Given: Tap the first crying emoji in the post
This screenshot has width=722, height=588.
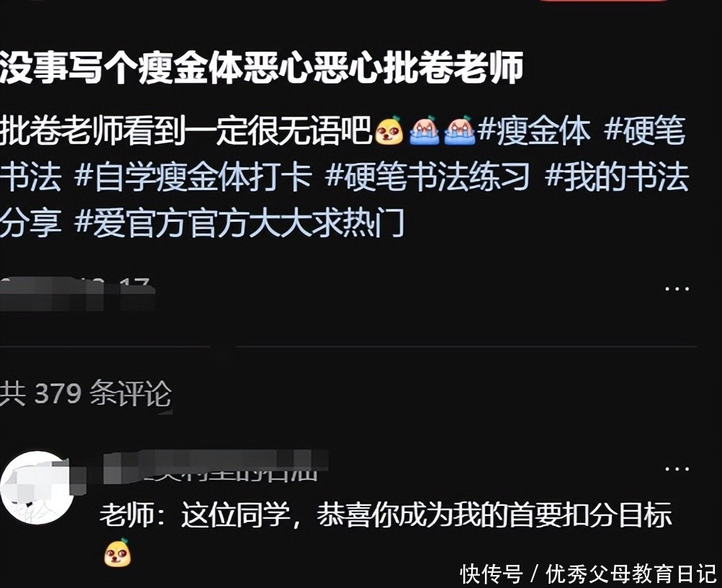Looking at the screenshot, I should 424,130.
